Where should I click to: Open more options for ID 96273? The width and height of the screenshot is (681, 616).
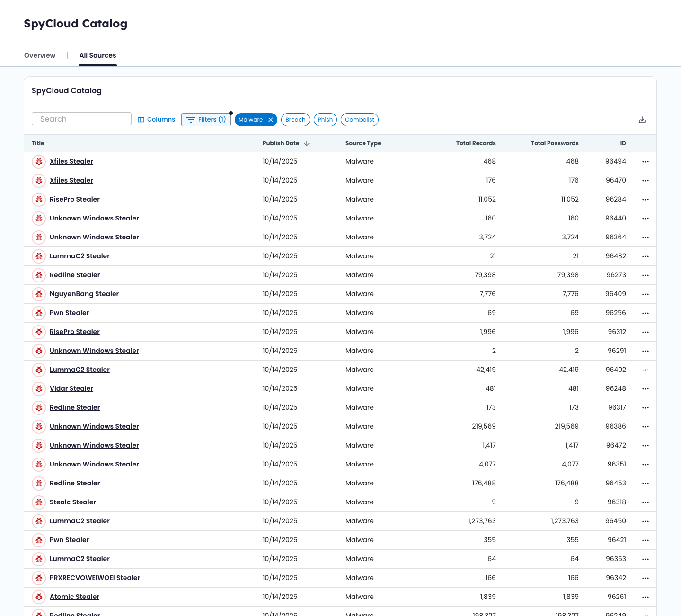[x=646, y=275]
